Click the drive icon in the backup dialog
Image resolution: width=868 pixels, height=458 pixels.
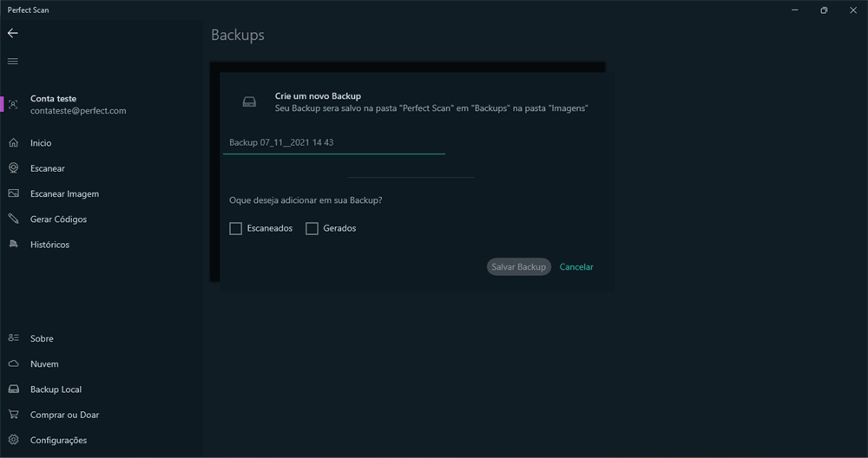tap(249, 101)
